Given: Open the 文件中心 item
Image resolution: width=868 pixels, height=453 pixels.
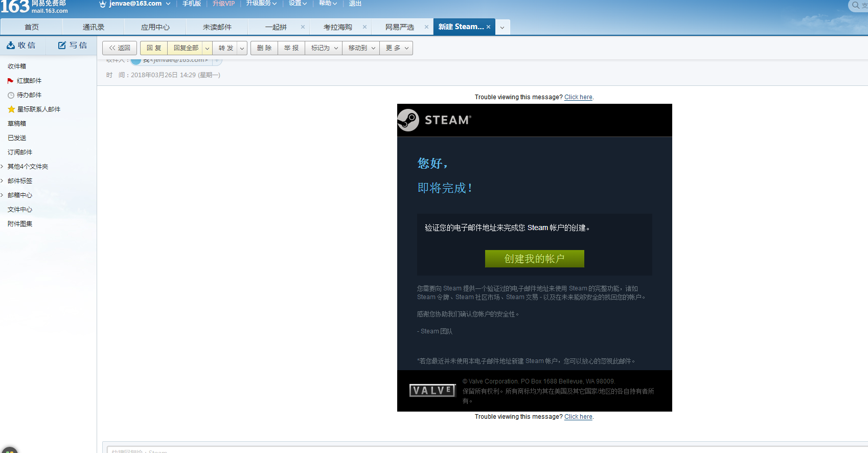Looking at the screenshot, I should point(20,210).
